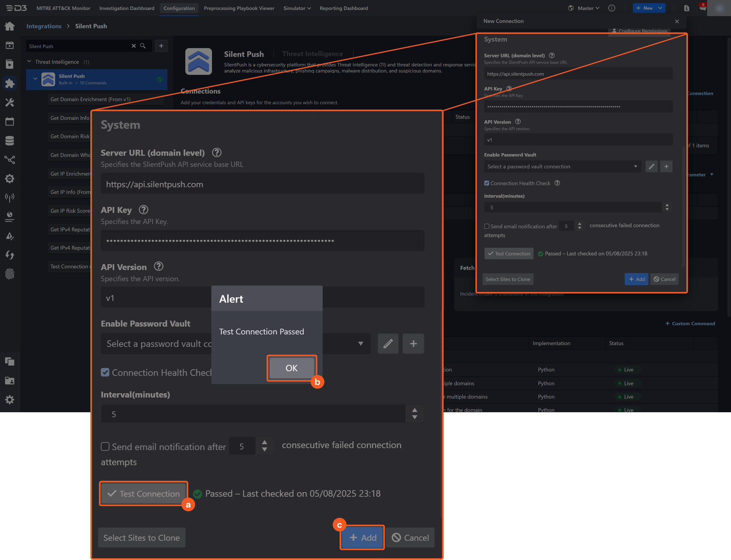Collapse the Threat Intelligence tree group
The height and width of the screenshot is (560, 731).
tap(29, 62)
